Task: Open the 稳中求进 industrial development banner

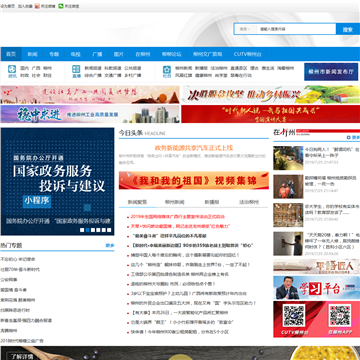Action: pyautogui.click(x=90, y=114)
